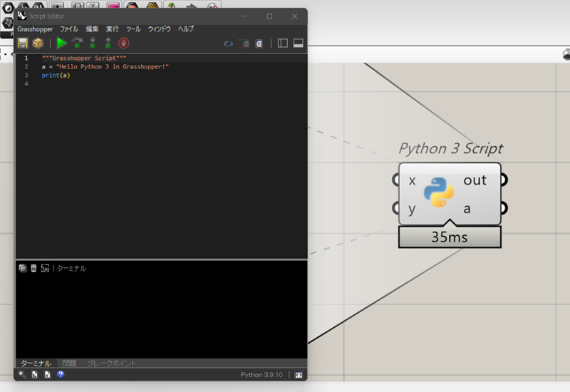This screenshot has width=570, height=392.
Task: Select the ターミナル tab at bottom
Action: pyautogui.click(x=36, y=363)
